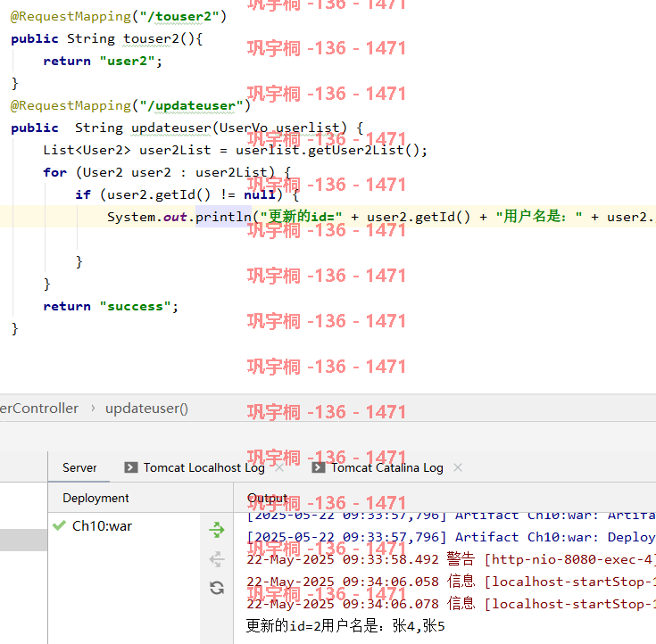This screenshot has height=644, width=656.
Task: Click the "更新的id=" string literal
Action: click(x=301, y=217)
